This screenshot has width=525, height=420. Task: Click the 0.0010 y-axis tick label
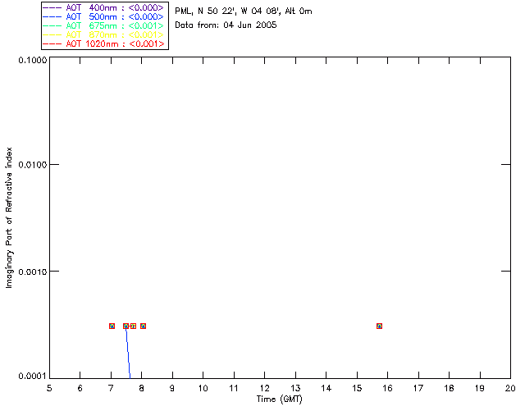(x=33, y=272)
